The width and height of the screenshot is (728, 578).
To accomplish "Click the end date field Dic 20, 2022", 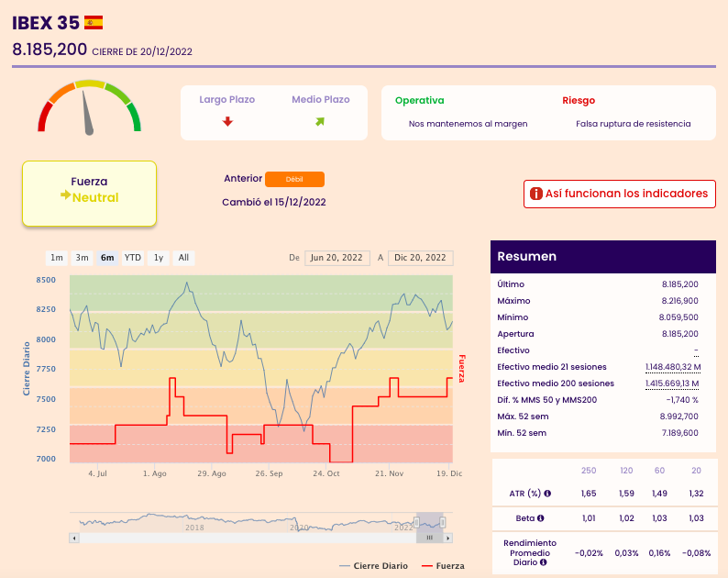I will coord(420,258).
